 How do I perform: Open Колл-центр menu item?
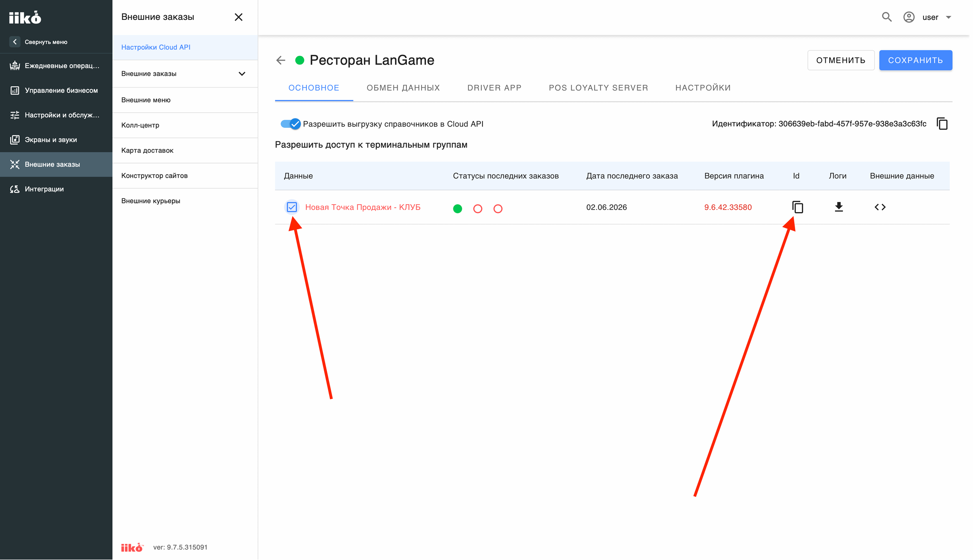tap(185, 126)
